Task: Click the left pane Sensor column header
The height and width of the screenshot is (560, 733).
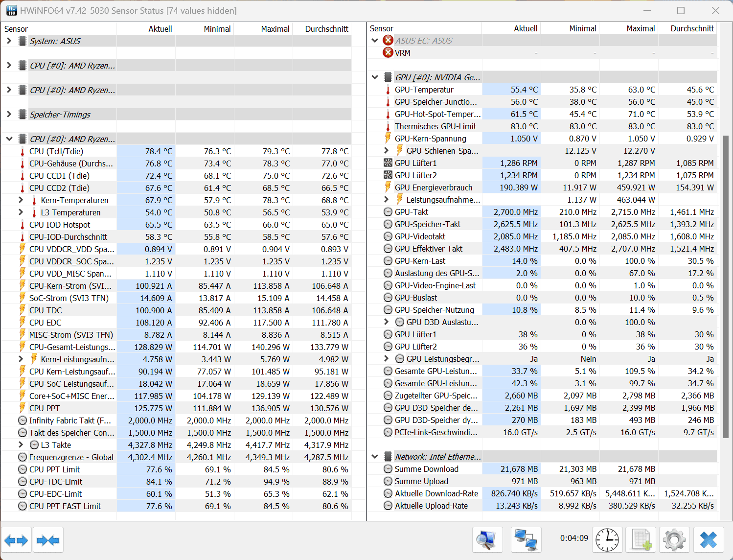Action: [59, 29]
